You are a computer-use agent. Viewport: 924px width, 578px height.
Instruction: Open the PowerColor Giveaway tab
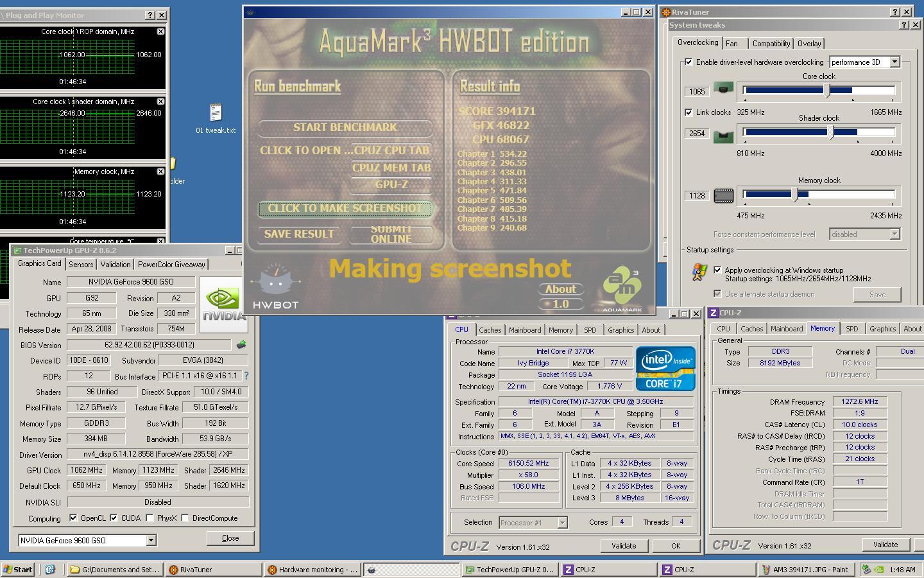171,264
